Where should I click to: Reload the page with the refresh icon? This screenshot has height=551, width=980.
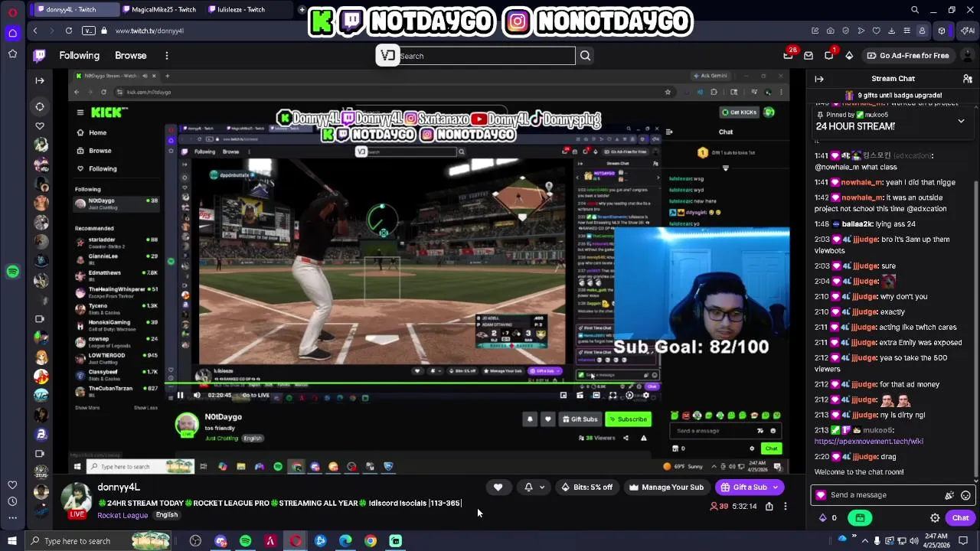point(69,31)
